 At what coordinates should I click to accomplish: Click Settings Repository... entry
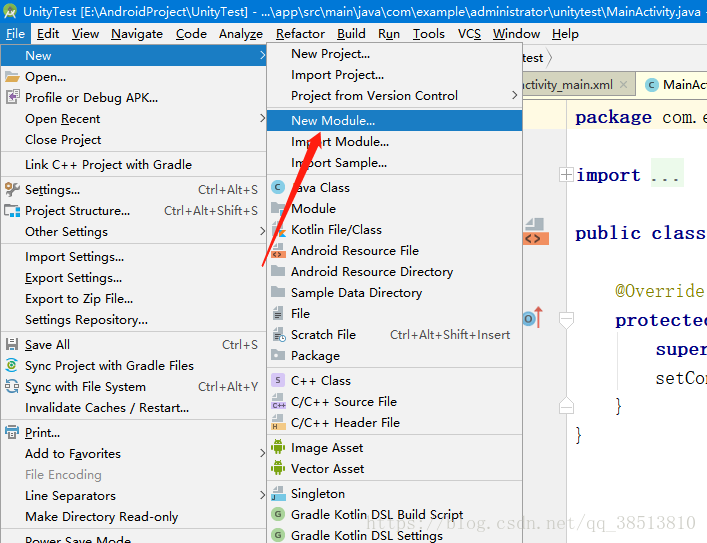pyautogui.click(x=133, y=320)
